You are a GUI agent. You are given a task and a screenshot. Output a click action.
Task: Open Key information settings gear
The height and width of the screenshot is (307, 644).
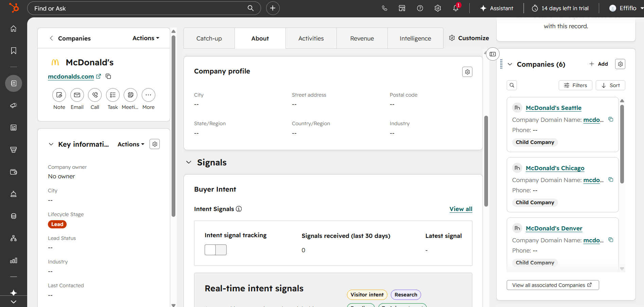[x=155, y=144]
